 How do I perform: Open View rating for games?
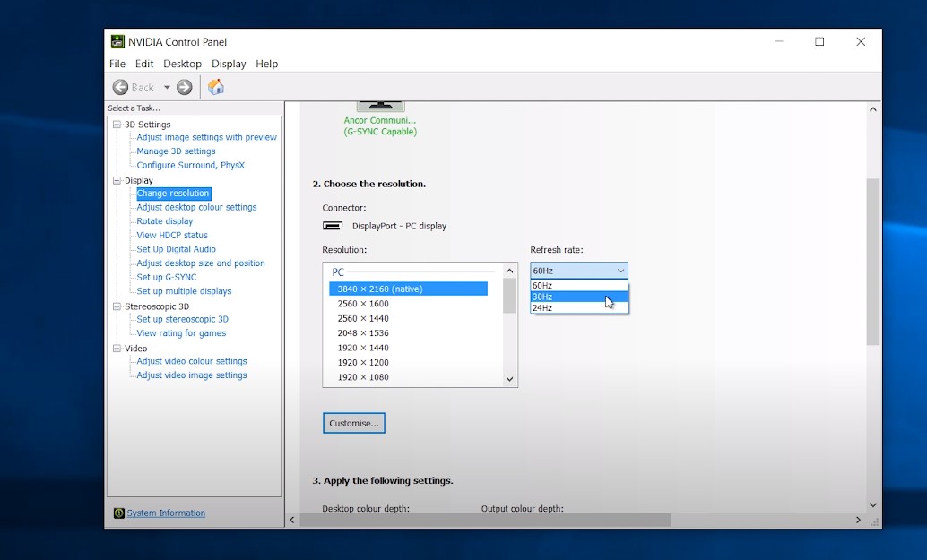[x=181, y=333]
